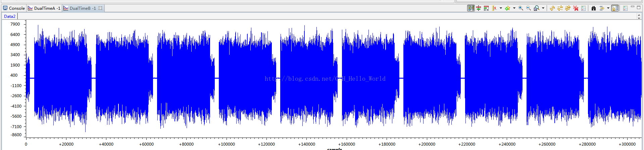644x150 pixels.
Task: Click the +160000 x-axis label
Action: point(347,144)
